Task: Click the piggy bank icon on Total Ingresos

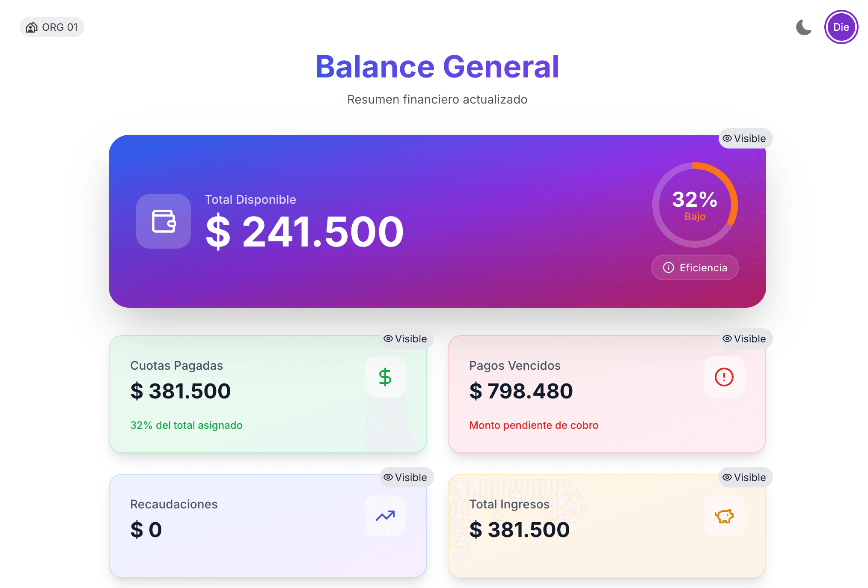Action: (x=723, y=516)
